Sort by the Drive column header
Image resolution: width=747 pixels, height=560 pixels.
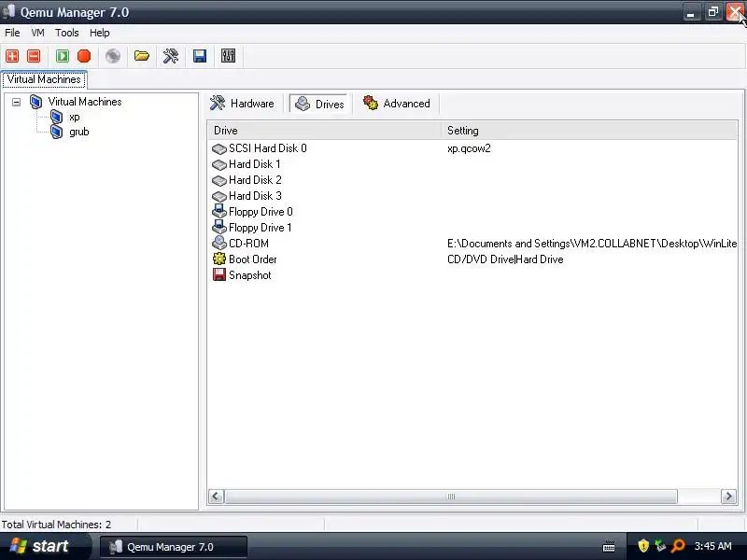[x=324, y=131]
